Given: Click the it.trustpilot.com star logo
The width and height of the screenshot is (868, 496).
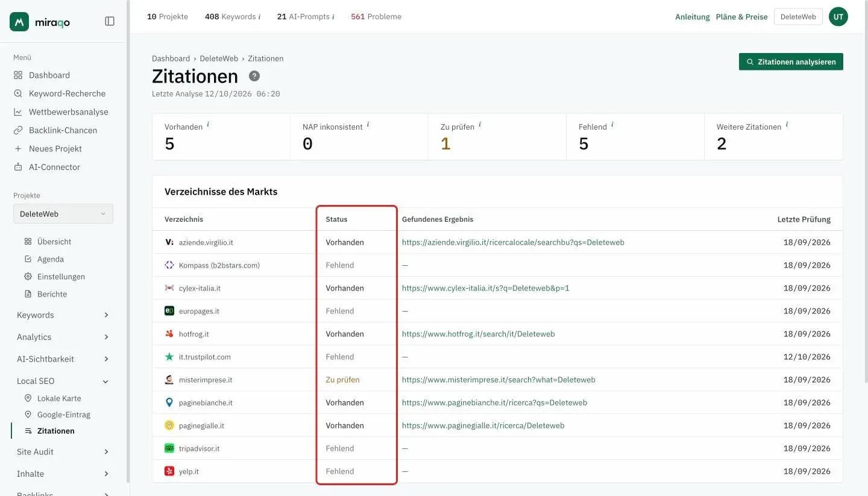Looking at the screenshot, I should (169, 357).
